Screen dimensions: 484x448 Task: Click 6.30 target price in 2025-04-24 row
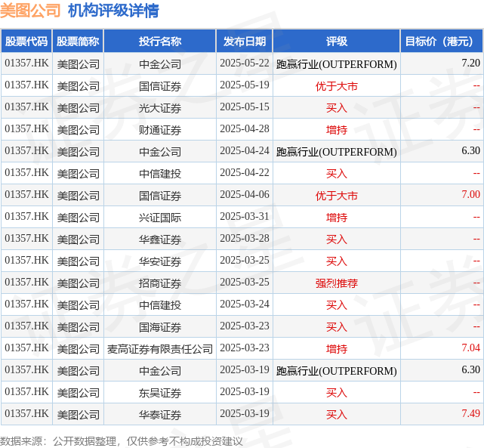[x=470, y=151]
